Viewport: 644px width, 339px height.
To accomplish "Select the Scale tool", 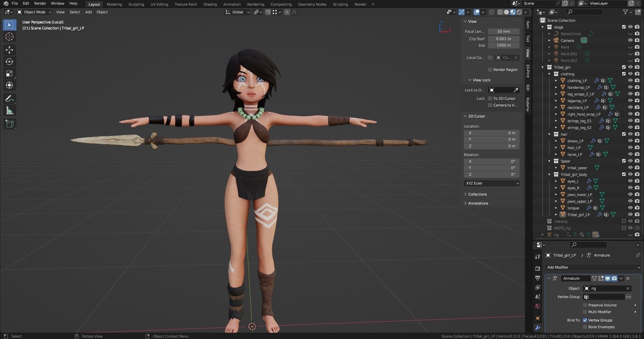I will tap(9, 73).
